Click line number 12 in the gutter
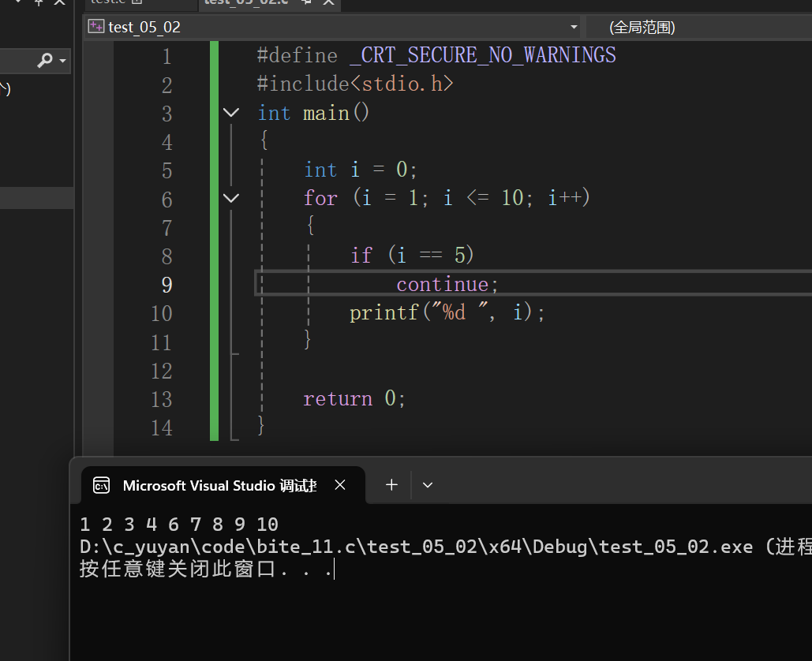Screen dimensions: 812x661 click(x=162, y=372)
